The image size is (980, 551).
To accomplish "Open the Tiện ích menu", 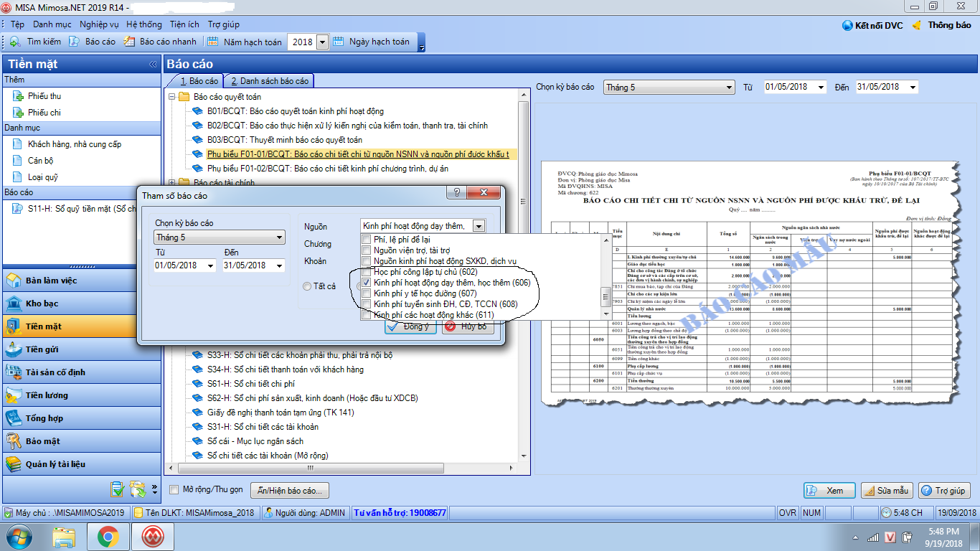I will point(184,24).
